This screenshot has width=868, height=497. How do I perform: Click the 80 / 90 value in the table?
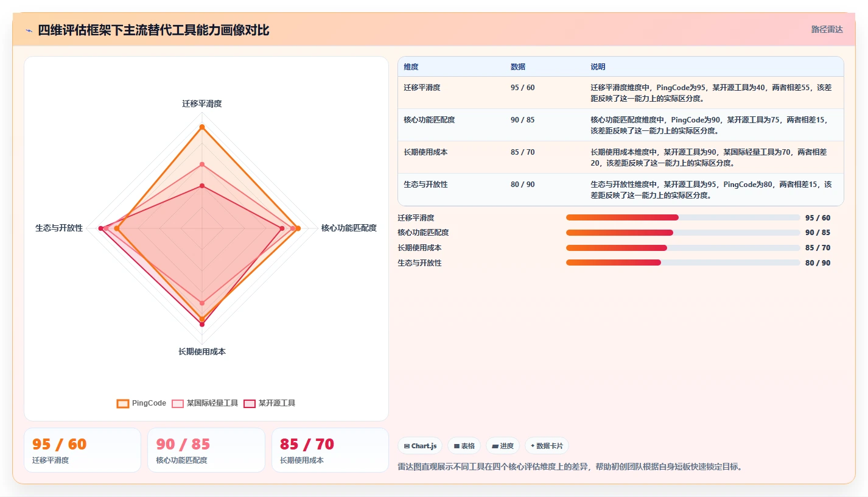click(x=523, y=185)
